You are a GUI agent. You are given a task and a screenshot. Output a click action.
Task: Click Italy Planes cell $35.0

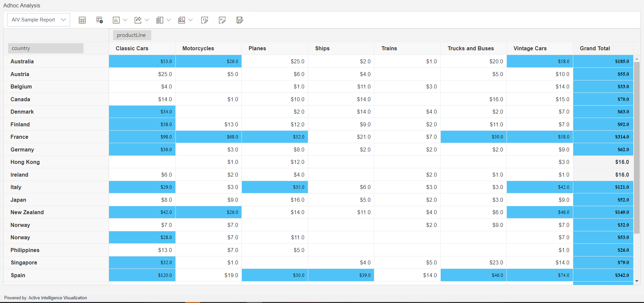[x=275, y=187]
